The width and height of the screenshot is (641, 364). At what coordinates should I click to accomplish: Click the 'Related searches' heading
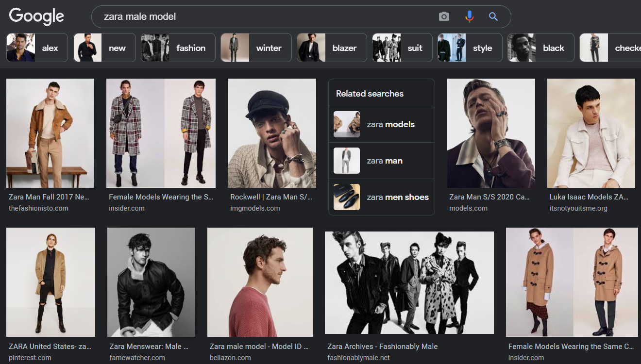pos(370,94)
